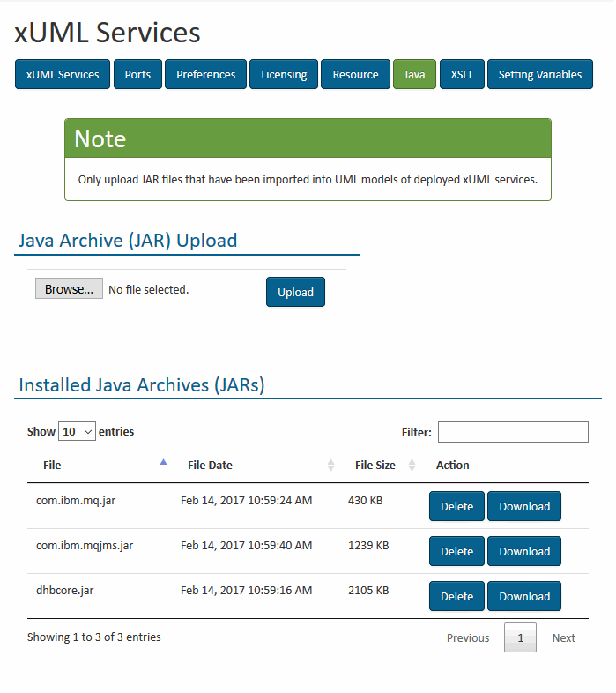Sort by File Size column
This screenshot has width=616, height=693.
click(x=375, y=465)
